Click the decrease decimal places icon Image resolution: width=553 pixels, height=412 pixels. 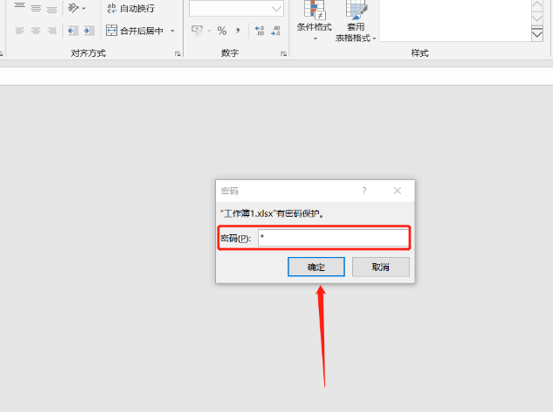(275, 31)
